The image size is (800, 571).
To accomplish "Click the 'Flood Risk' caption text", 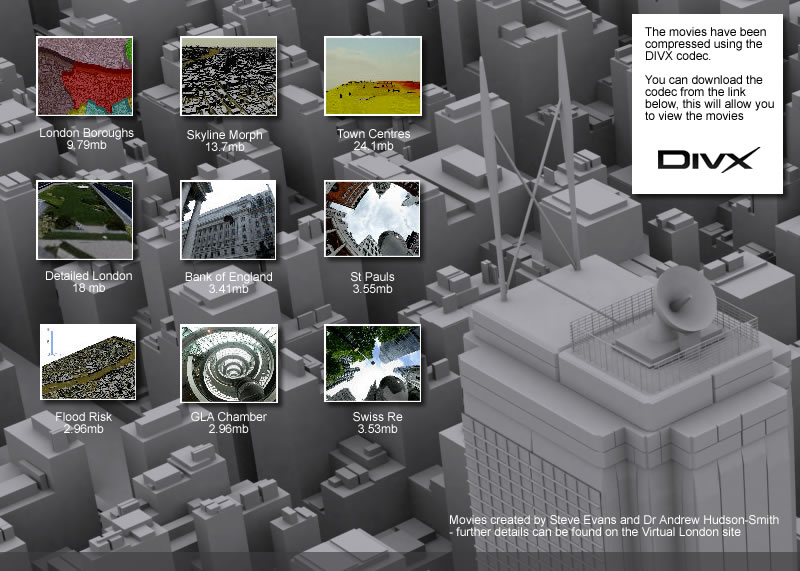I will coord(84,417).
